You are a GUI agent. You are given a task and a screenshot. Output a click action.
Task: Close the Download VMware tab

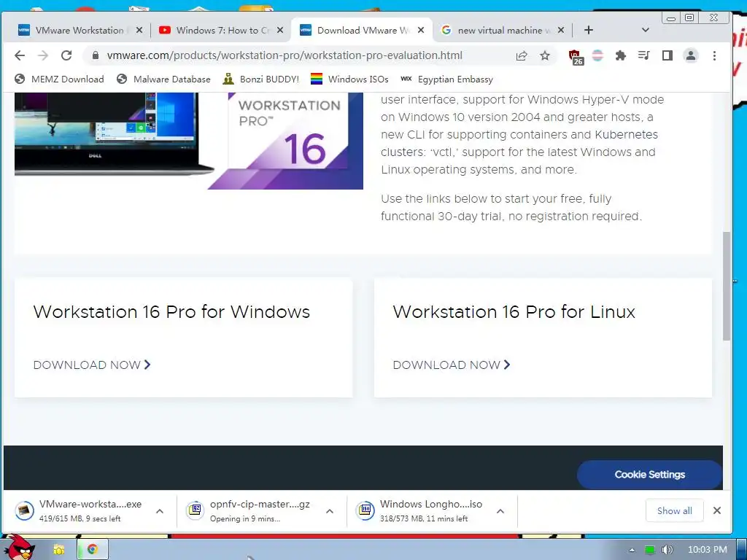click(x=421, y=30)
